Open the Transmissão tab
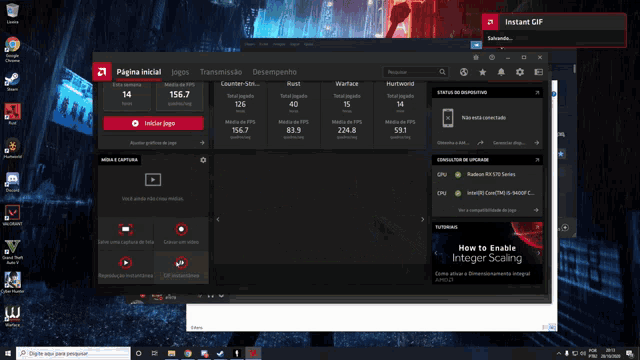This screenshot has height=360, width=640. pos(221,72)
